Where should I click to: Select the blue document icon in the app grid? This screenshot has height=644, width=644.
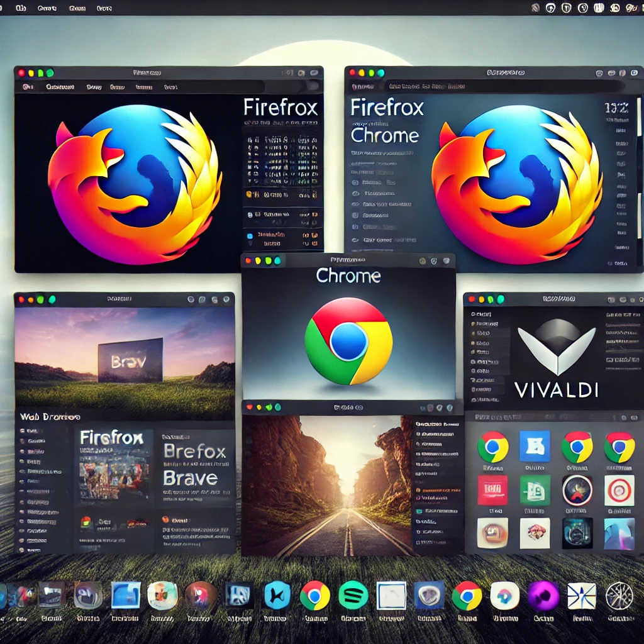click(x=535, y=447)
